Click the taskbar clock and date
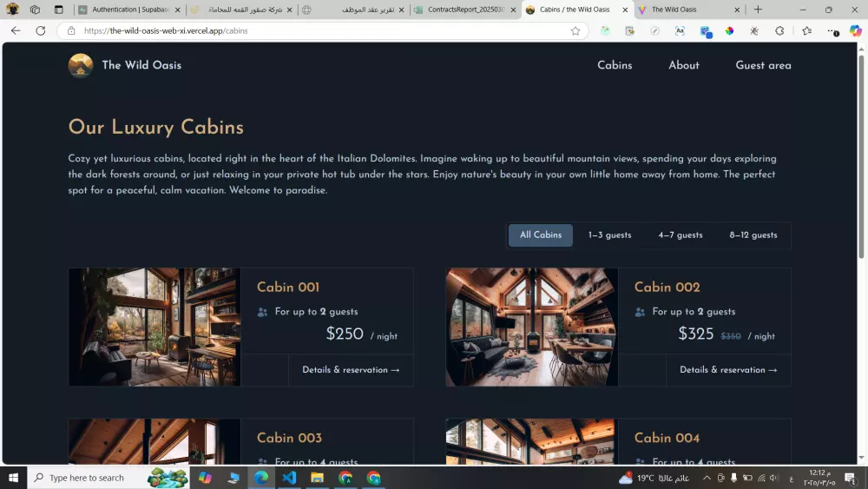This screenshot has height=489, width=868. pos(819,478)
